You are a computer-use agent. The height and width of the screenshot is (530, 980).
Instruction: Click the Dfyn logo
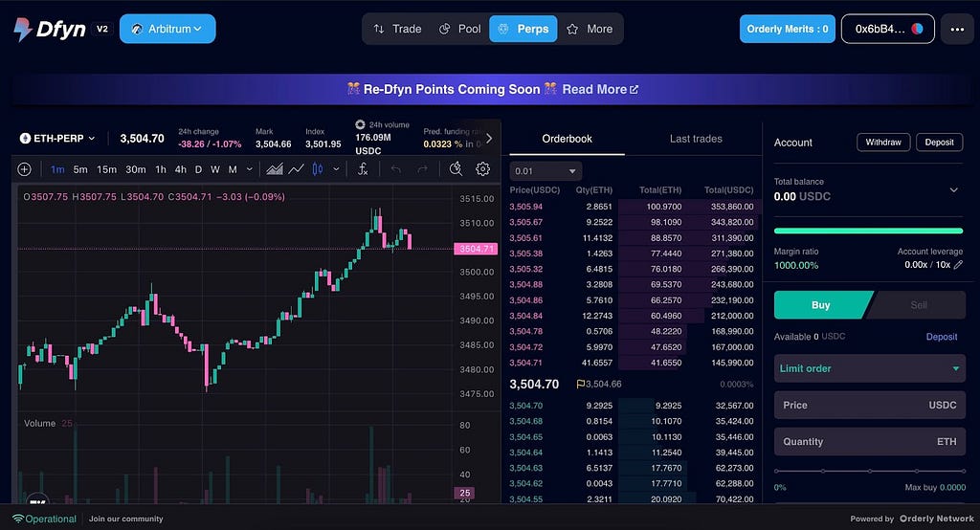tap(50, 29)
